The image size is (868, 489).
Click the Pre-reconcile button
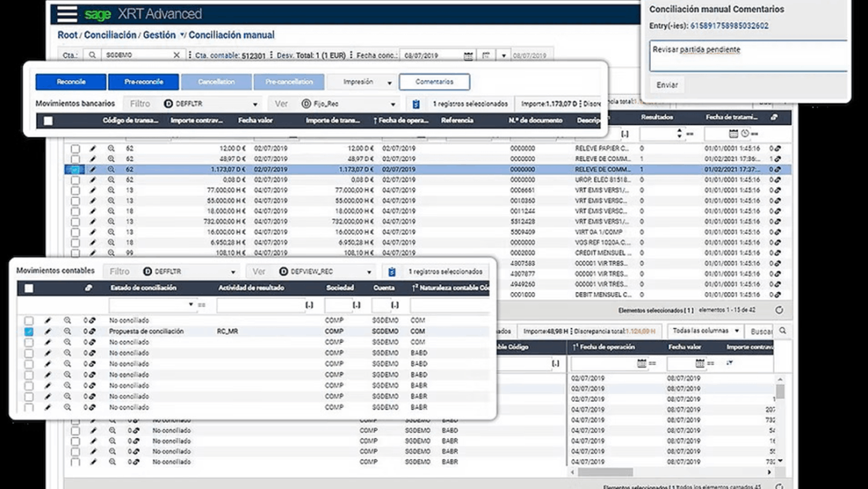(144, 82)
